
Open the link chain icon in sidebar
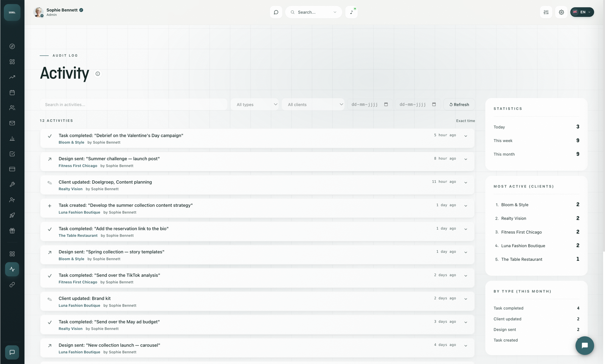point(12,285)
